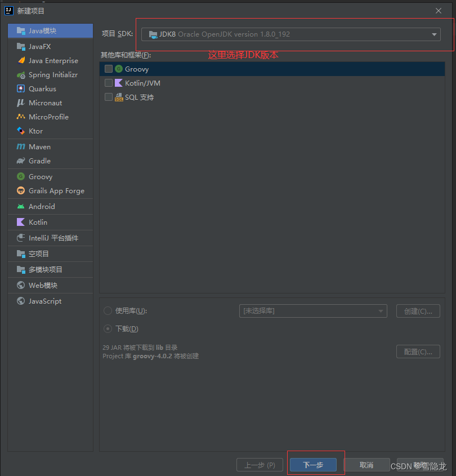
Task: Click the Java Enterprise label
Action: pos(53,61)
